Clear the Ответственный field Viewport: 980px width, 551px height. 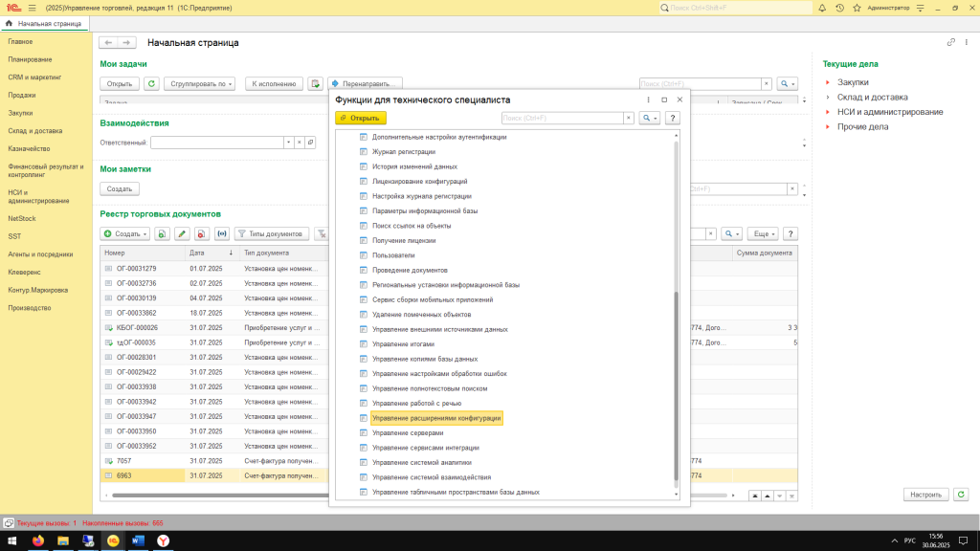pyautogui.click(x=300, y=143)
